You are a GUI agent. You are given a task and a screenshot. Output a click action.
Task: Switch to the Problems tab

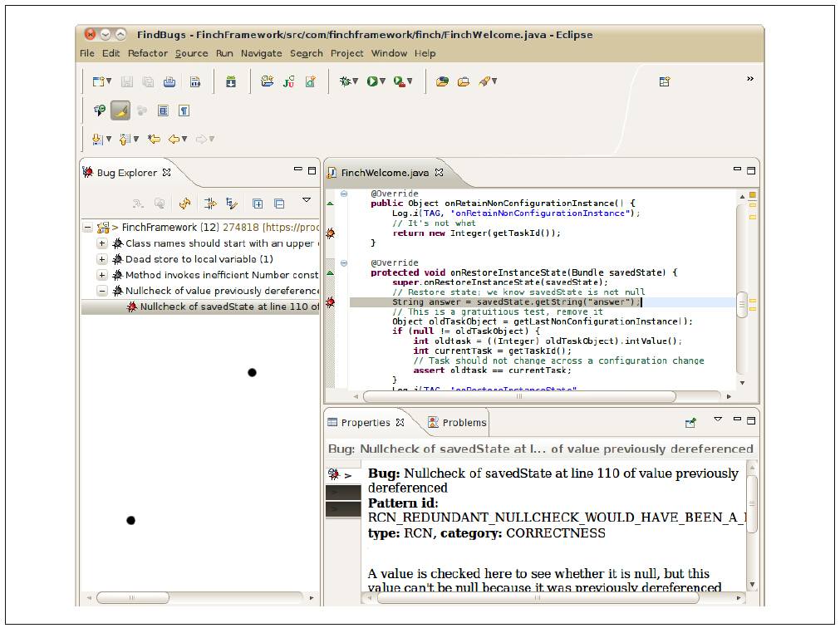457,423
